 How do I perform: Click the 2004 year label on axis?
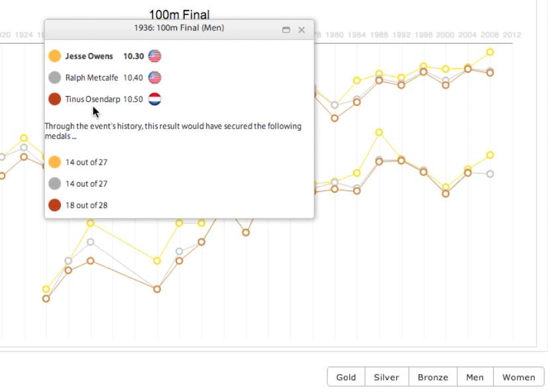tap(467, 35)
